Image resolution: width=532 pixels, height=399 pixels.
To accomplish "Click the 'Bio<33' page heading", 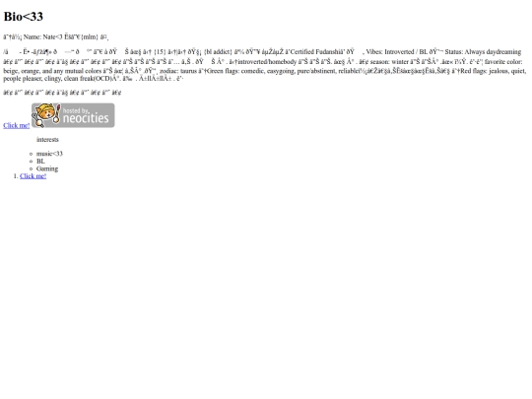I will point(24,17).
